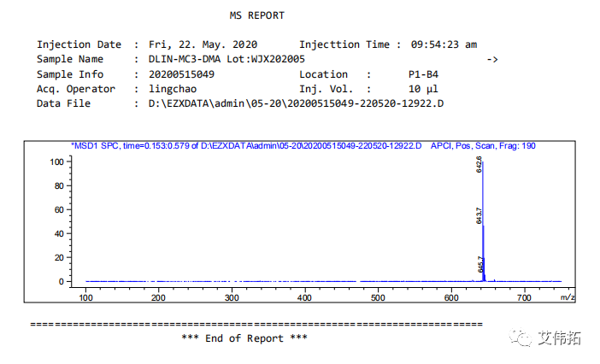Click the MS REPORT title

pyautogui.click(x=257, y=15)
